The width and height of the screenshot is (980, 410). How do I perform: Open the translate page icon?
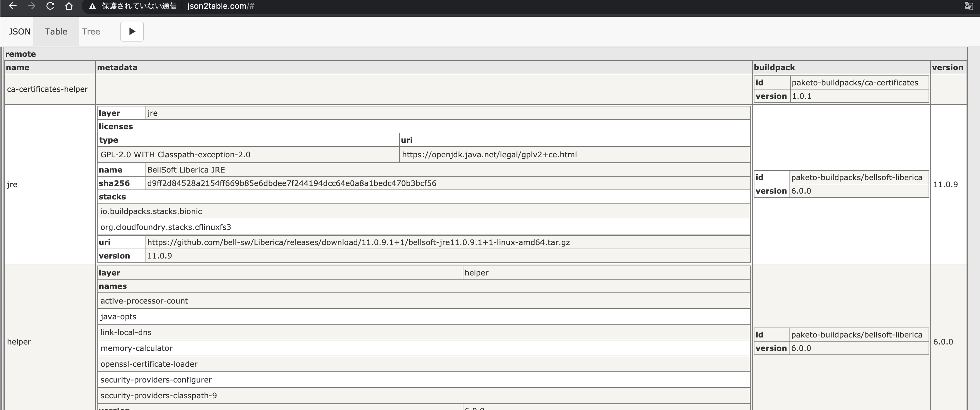pos(969,6)
